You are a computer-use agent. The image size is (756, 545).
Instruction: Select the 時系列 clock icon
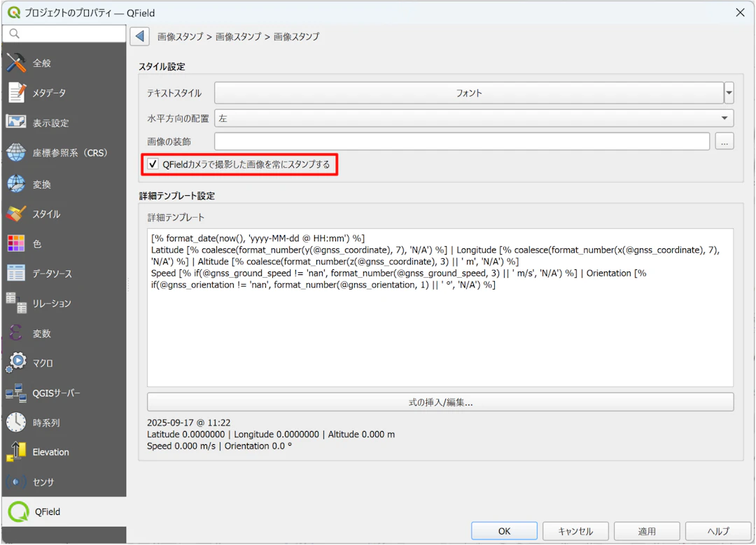pyautogui.click(x=16, y=423)
